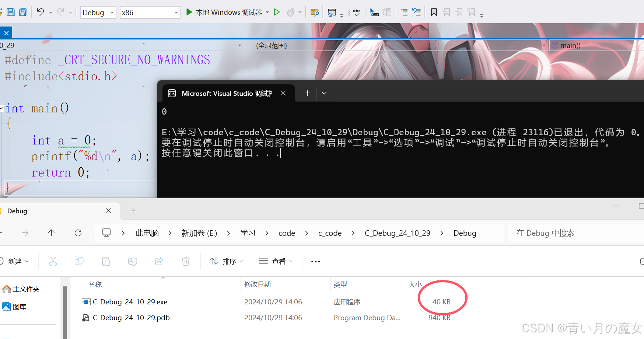Add a new File Explorer tab
Image resolution: width=644 pixels, height=339 pixels.
(133, 211)
